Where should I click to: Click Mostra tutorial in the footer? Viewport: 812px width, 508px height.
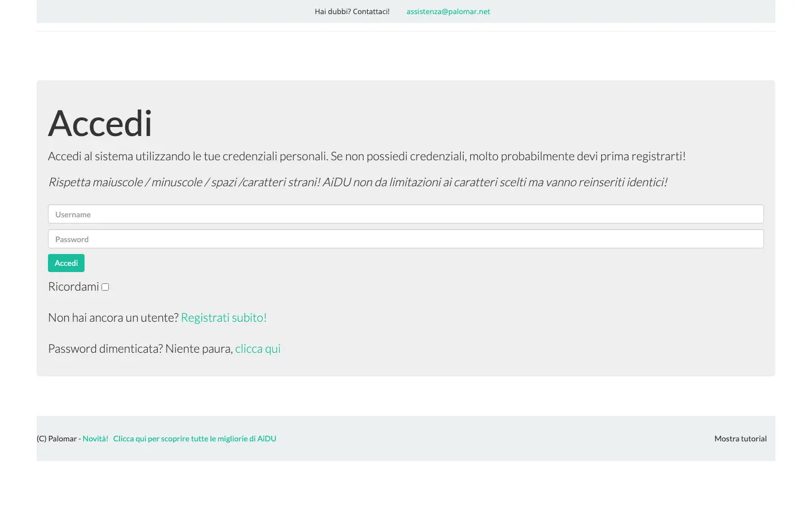(740, 439)
